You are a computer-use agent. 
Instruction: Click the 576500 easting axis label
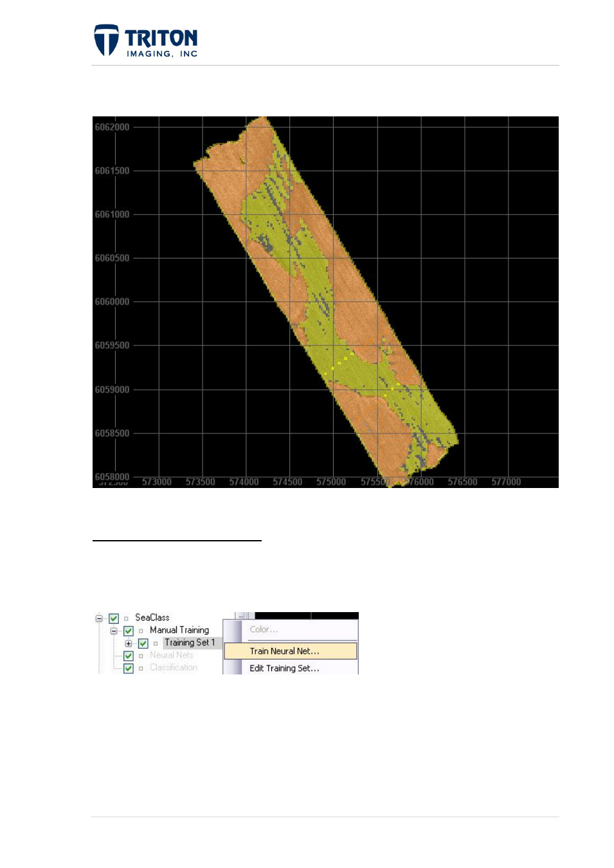(x=463, y=482)
